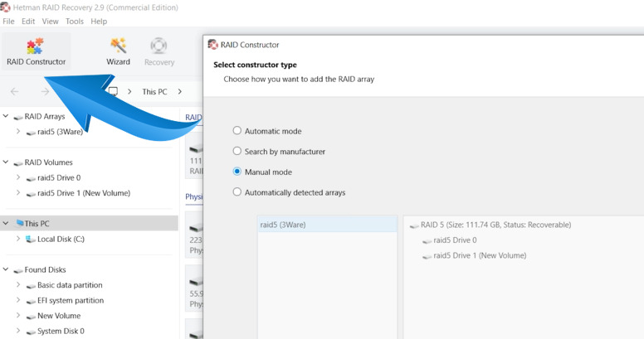
Task: Open the Help menu
Action: [x=99, y=22]
